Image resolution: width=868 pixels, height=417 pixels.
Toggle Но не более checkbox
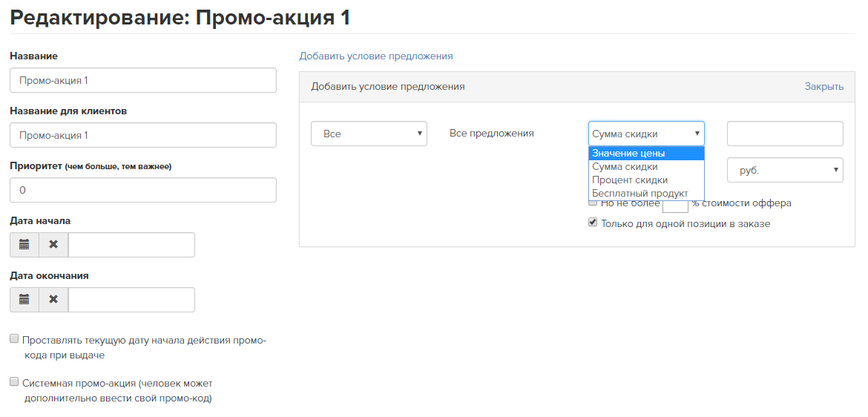[592, 203]
